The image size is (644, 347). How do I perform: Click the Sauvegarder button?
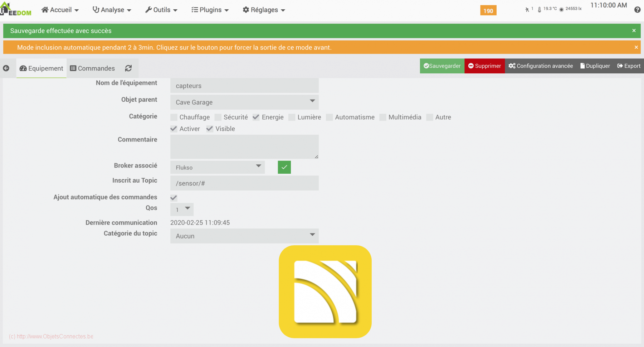(442, 66)
